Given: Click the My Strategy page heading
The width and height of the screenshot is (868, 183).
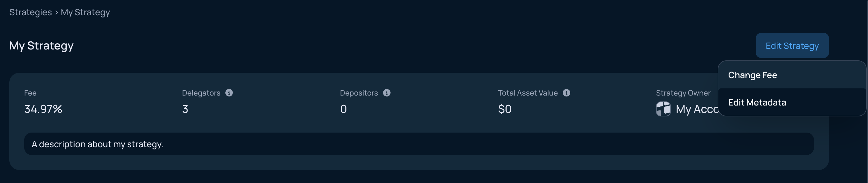Looking at the screenshot, I should coord(42,45).
